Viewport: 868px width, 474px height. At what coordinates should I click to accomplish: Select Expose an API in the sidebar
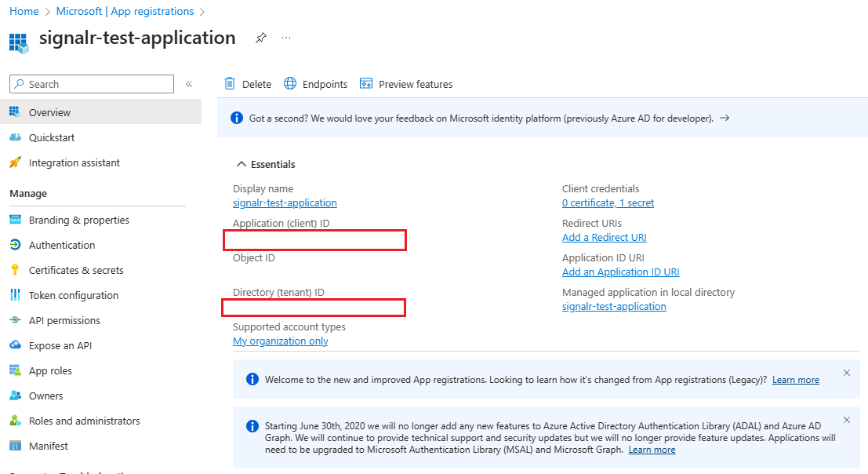tap(62, 345)
